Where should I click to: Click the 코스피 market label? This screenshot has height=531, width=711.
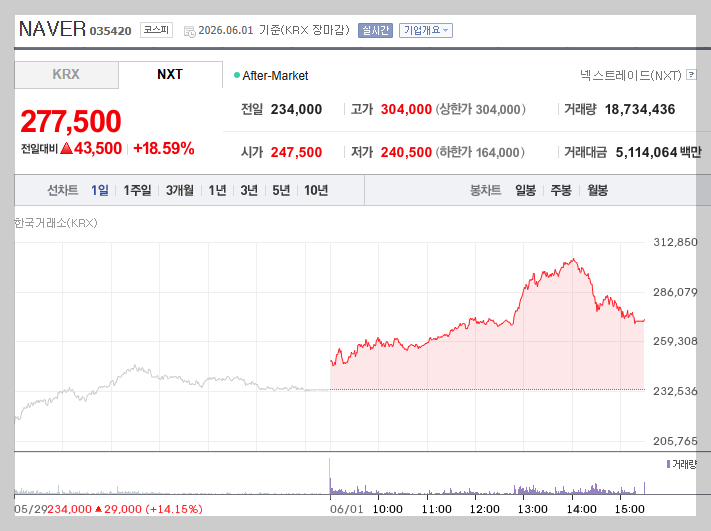click(x=156, y=30)
